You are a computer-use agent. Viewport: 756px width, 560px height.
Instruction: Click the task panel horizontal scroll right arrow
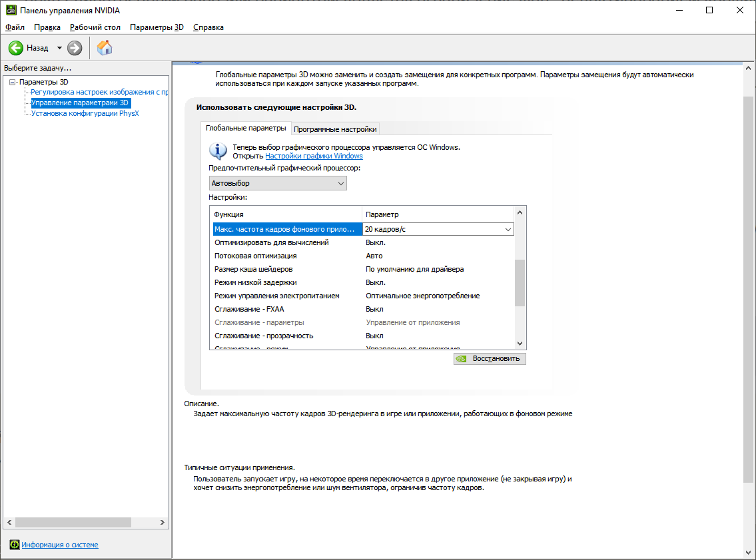point(162,523)
